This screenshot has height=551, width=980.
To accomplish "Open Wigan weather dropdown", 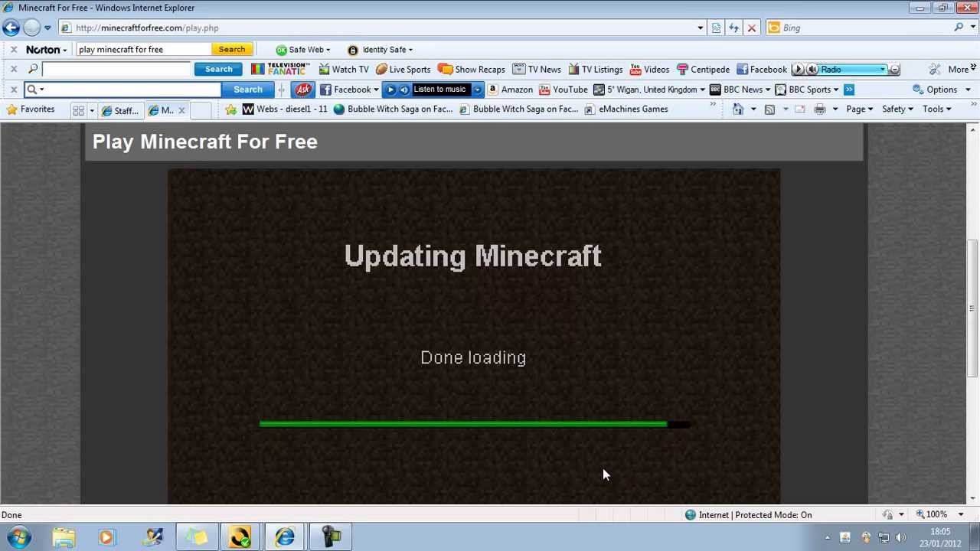I will [x=649, y=90].
